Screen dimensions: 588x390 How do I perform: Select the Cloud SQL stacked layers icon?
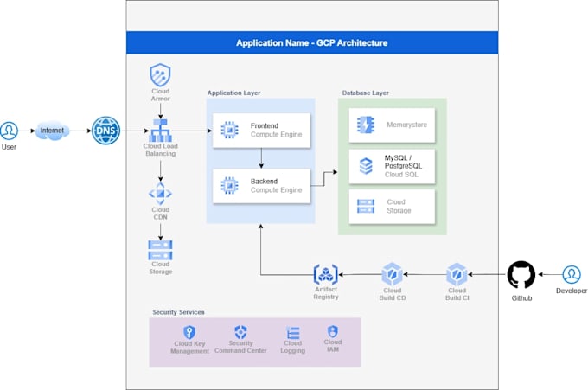coord(366,166)
